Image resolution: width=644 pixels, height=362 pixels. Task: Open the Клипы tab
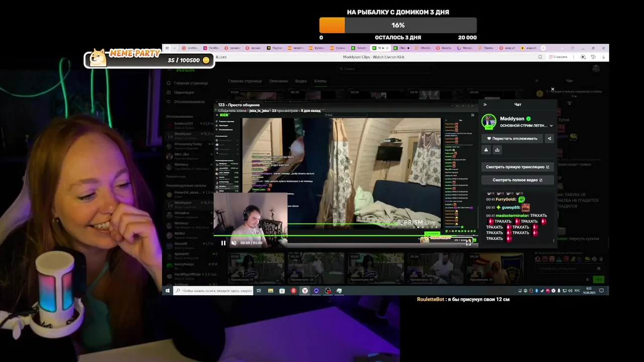[x=320, y=81]
